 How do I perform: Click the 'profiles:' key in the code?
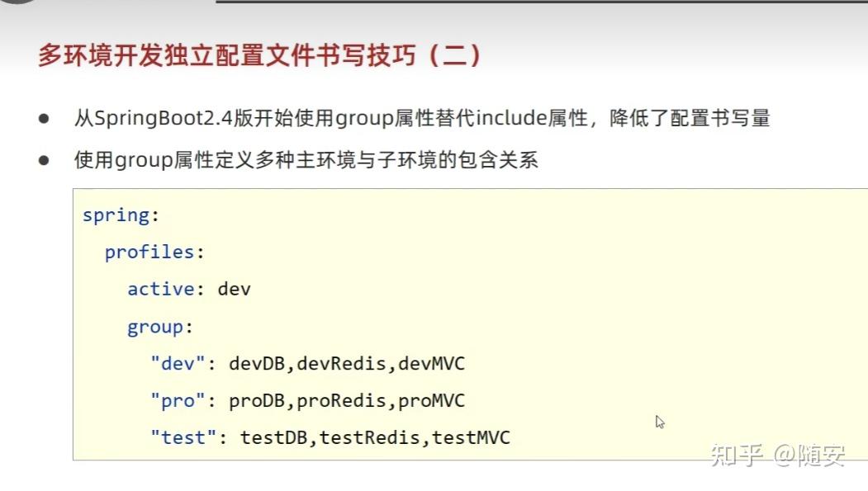[x=154, y=253]
